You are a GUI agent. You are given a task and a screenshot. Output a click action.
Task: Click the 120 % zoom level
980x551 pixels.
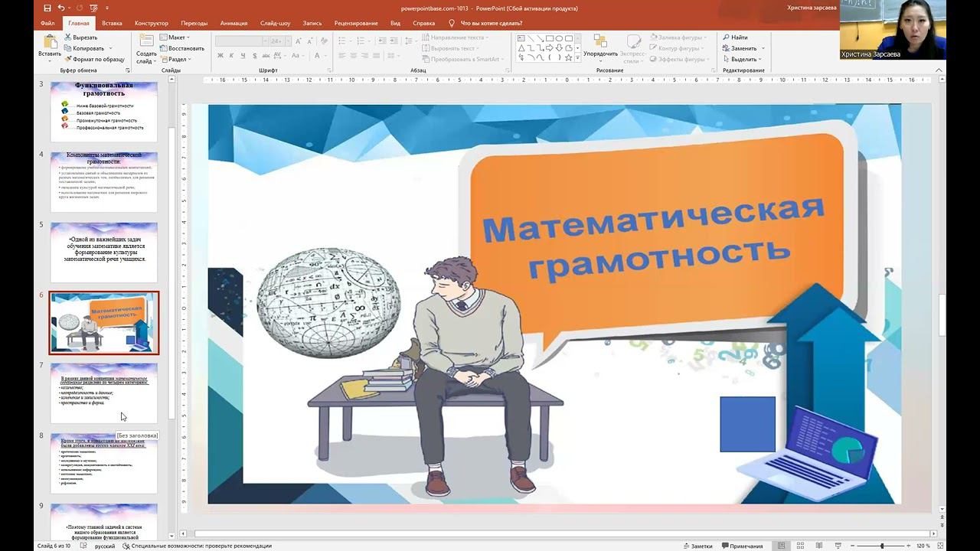[x=923, y=546]
